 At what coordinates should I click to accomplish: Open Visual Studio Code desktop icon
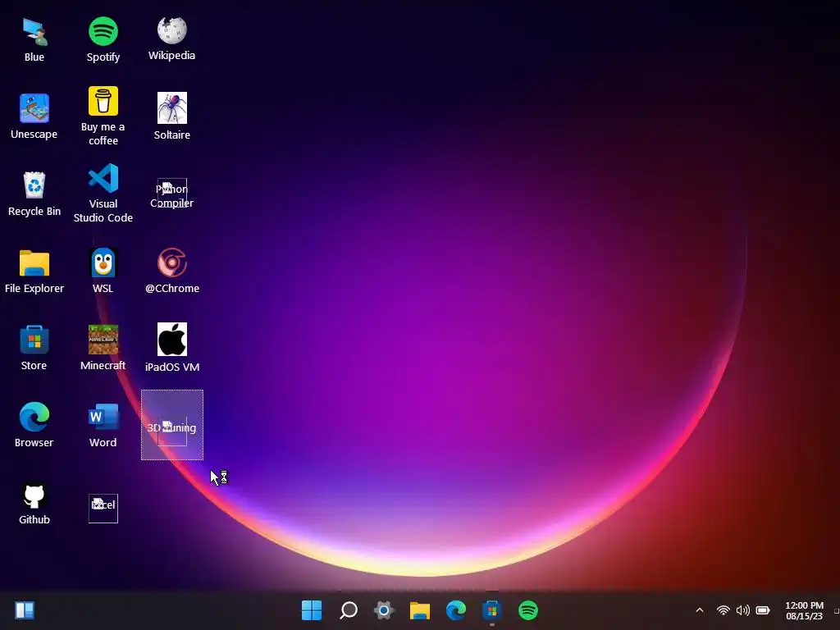(103, 194)
